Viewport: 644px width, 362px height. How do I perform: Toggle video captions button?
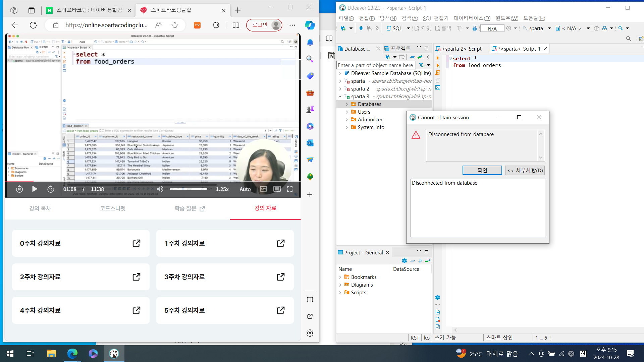click(x=263, y=189)
